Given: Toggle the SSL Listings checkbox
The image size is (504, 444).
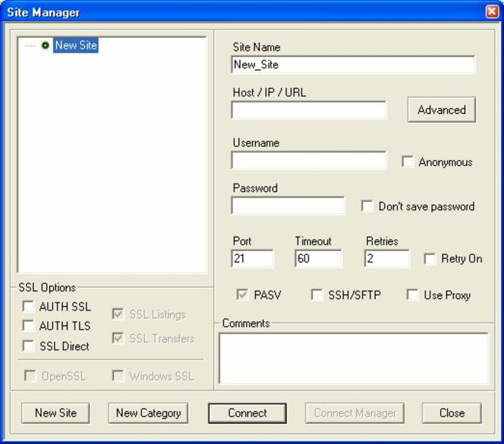Looking at the screenshot, I should pos(118,314).
